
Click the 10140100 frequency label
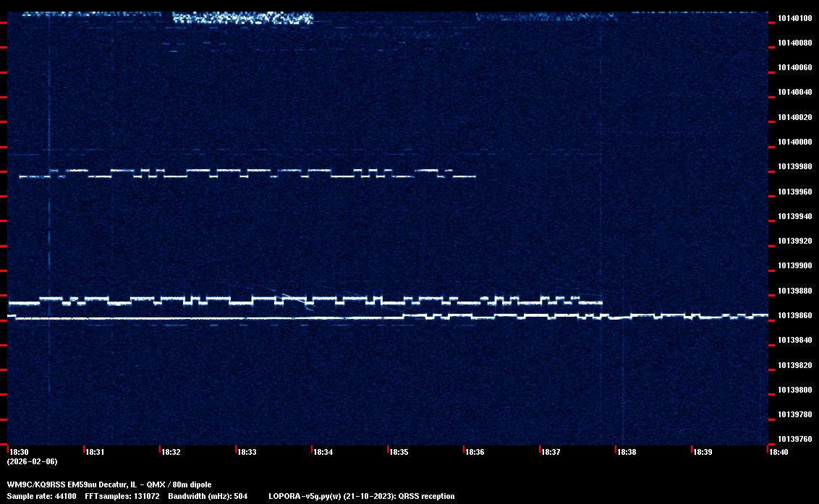coord(794,18)
